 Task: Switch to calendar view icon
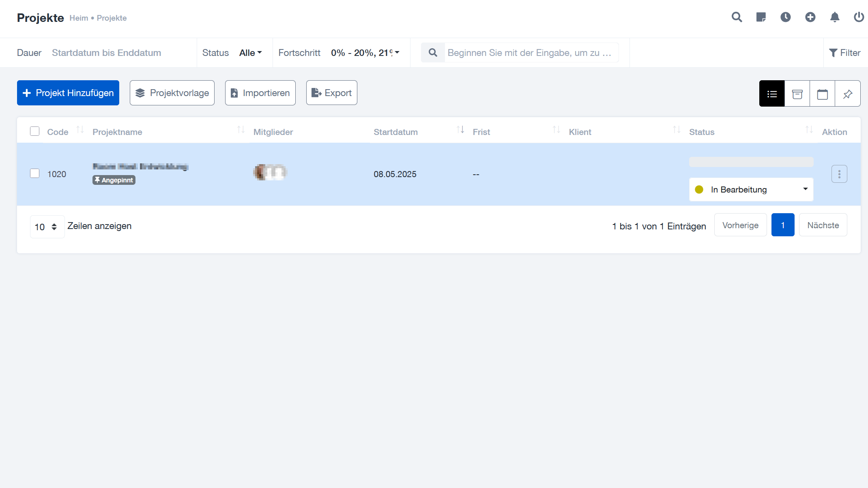(822, 94)
